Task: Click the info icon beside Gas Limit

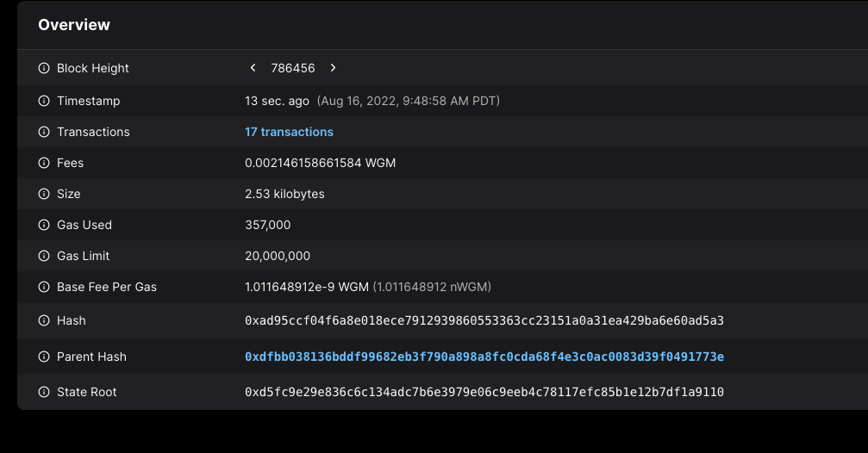Action: click(x=44, y=256)
